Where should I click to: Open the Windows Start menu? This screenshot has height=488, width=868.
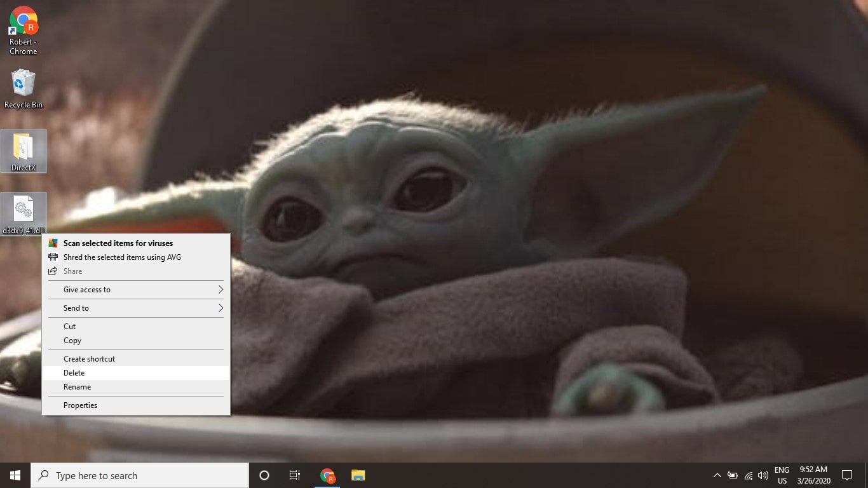[15, 475]
